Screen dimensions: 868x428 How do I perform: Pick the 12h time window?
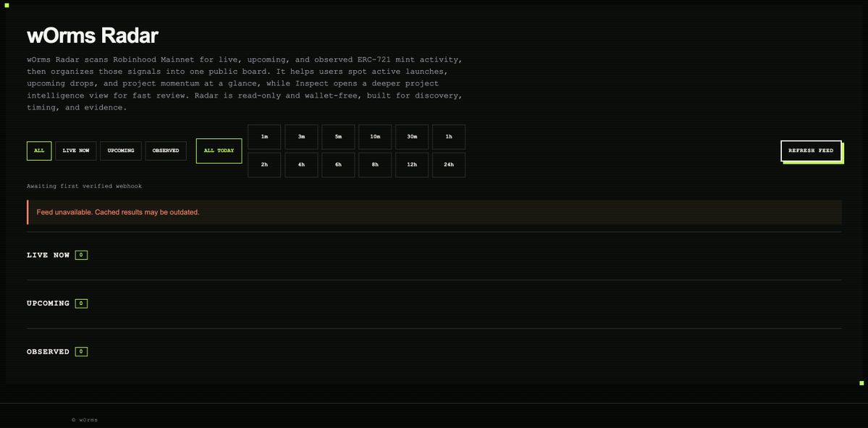412,165
